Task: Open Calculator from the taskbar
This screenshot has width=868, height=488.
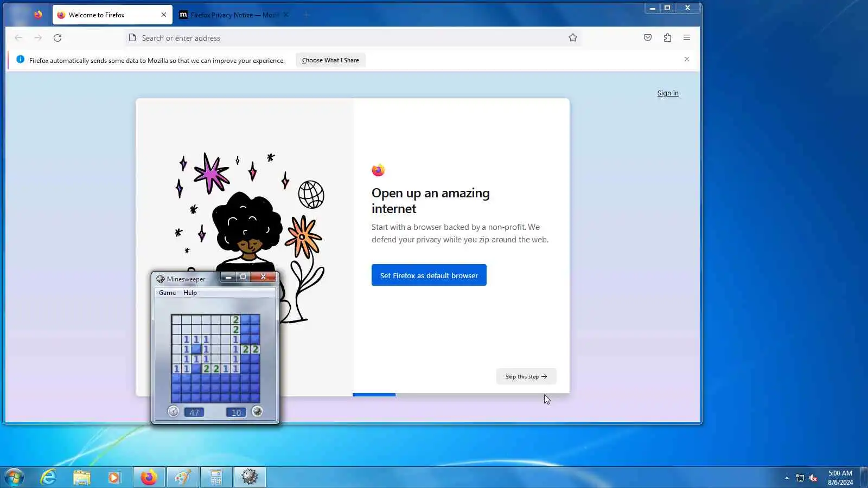Action: point(216,477)
